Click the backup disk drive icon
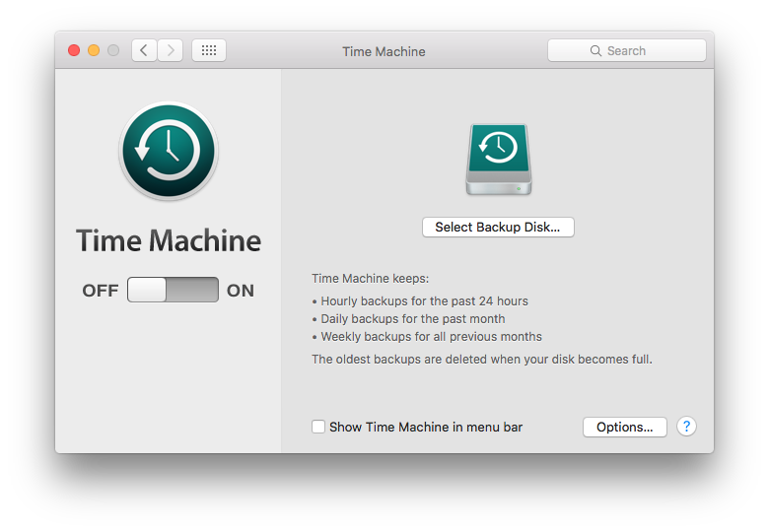The height and width of the screenshot is (532, 769). [498, 159]
